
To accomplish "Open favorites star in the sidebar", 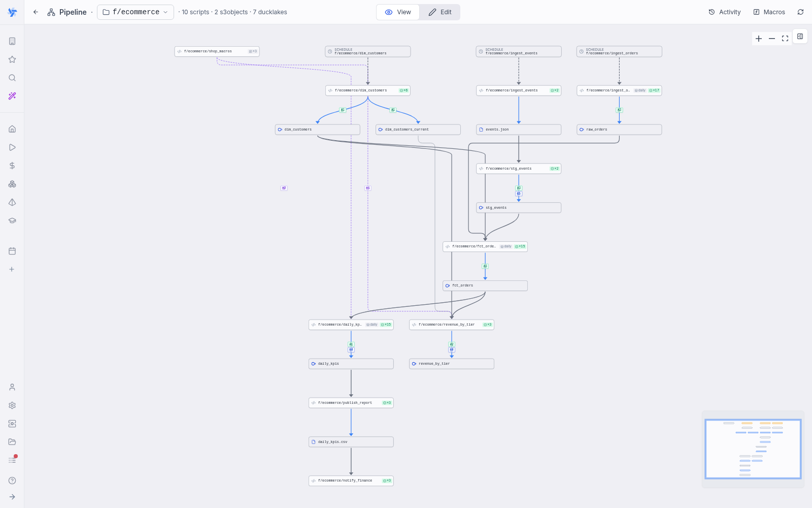I will (x=12, y=59).
